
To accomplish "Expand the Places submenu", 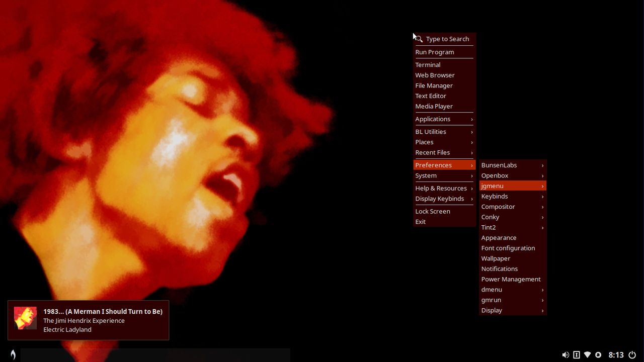I will click(444, 142).
